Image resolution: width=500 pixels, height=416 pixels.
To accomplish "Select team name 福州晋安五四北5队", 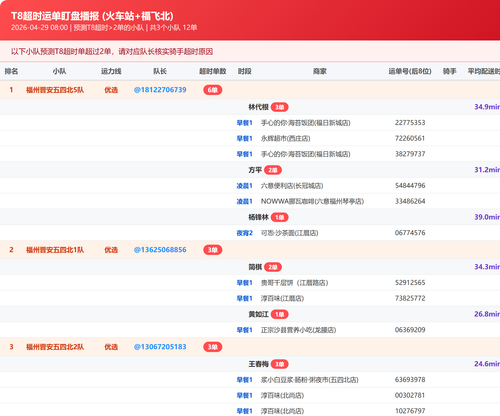I will 55,90.
